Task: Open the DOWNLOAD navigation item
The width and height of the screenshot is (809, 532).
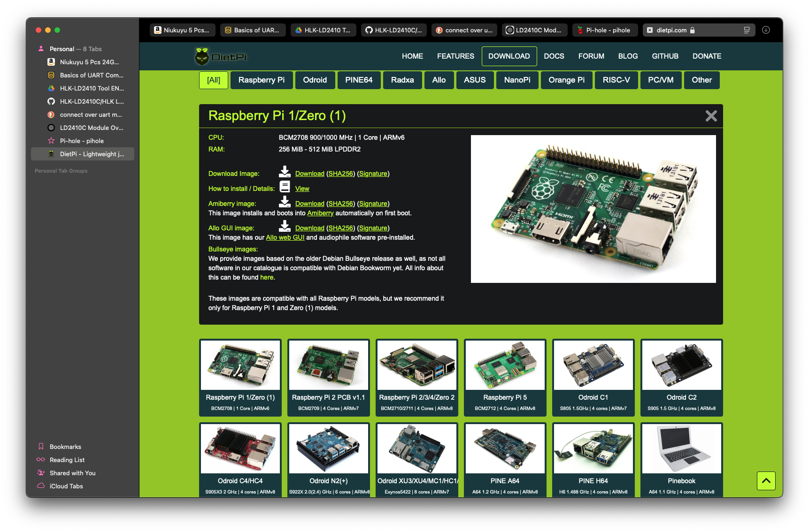Action: tap(509, 56)
